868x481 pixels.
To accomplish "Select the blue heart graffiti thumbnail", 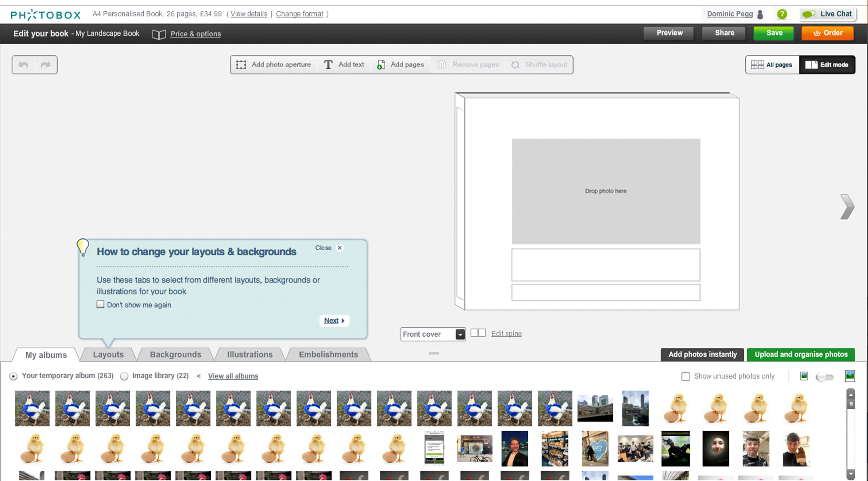I will pyautogui.click(x=595, y=448).
